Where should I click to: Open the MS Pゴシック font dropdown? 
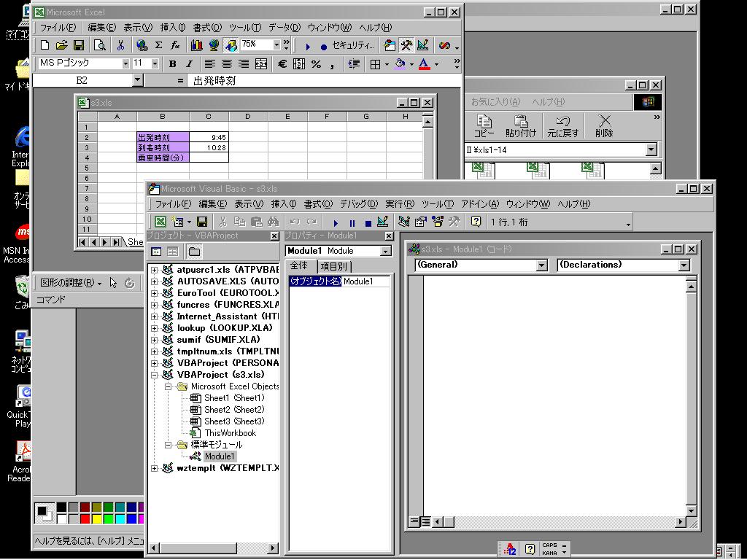(x=125, y=63)
